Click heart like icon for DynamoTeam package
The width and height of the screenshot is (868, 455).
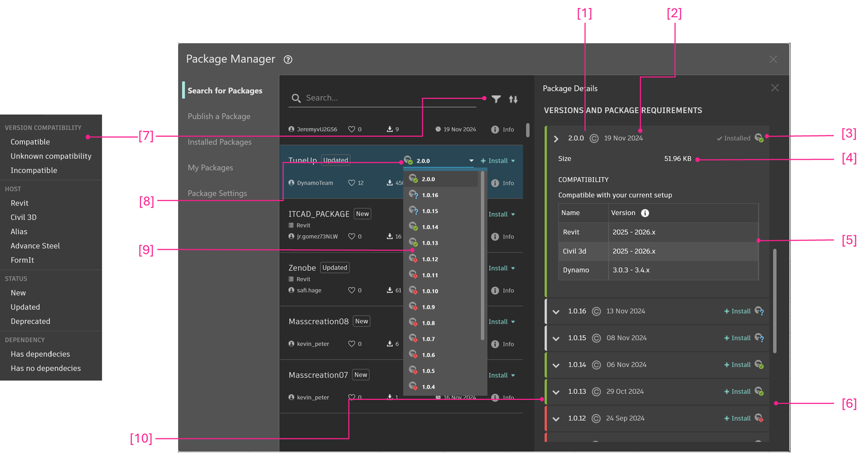click(351, 183)
